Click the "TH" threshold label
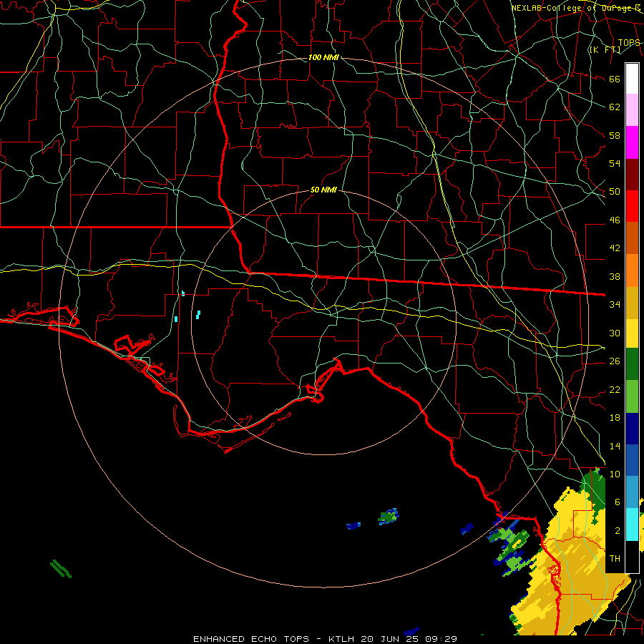Screen dimensions: 644x644 pyautogui.click(x=615, y=559)
